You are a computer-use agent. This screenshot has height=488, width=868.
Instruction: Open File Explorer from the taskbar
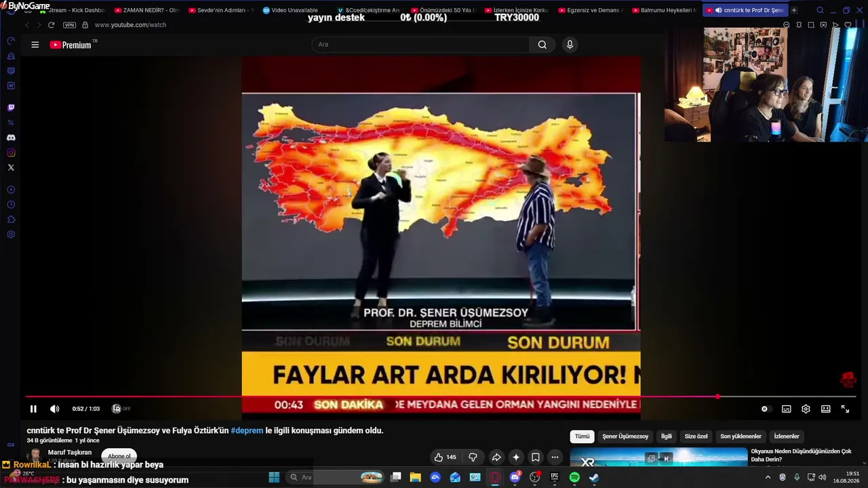(x=416, y=477)
